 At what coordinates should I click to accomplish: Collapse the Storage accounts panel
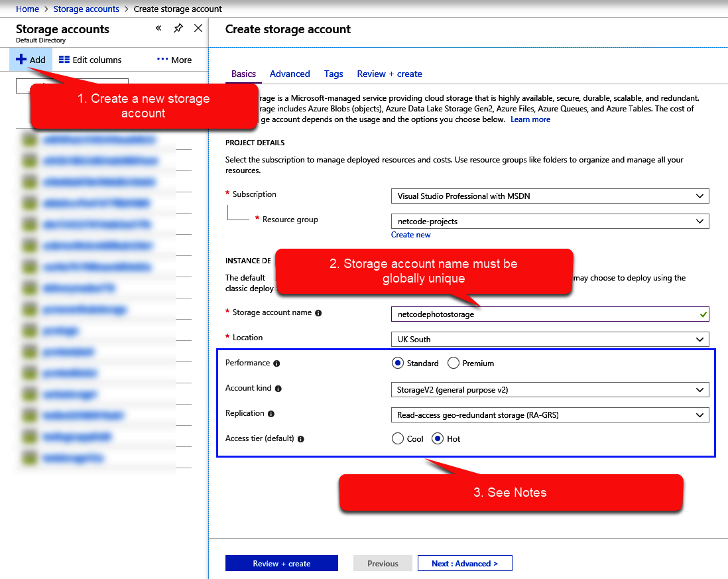(x=158, y=28)
